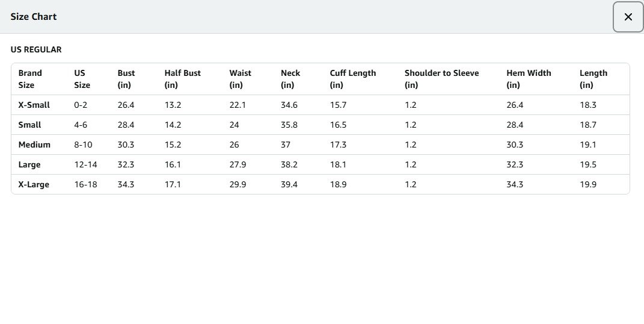This screenshot has width=644, height=324.
Task: Click the Large row label
Action: click(30, 164)
